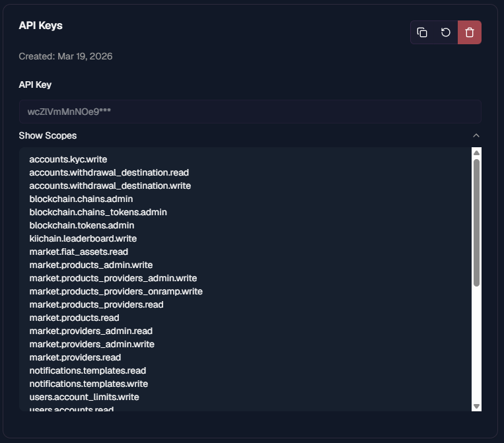Viewport: 504px width, 443px height.
Task: Select blockchain.chains.admin scope
Action: click(81, 199)
